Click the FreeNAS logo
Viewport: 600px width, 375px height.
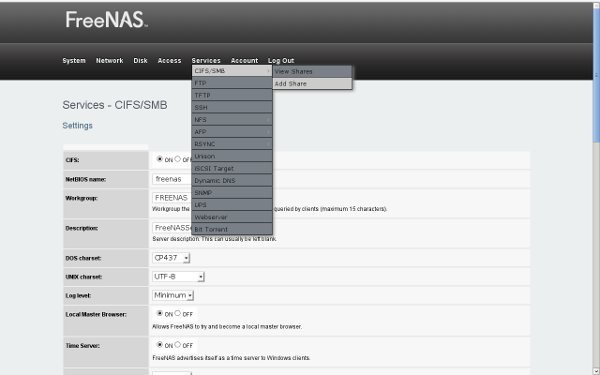[107, 20]
